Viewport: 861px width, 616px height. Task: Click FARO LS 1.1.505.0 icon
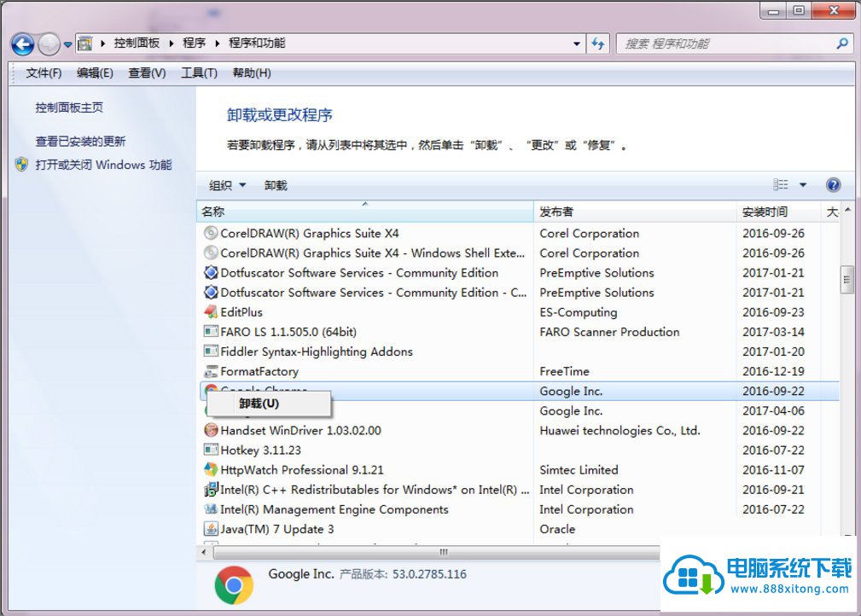point(211,332)
